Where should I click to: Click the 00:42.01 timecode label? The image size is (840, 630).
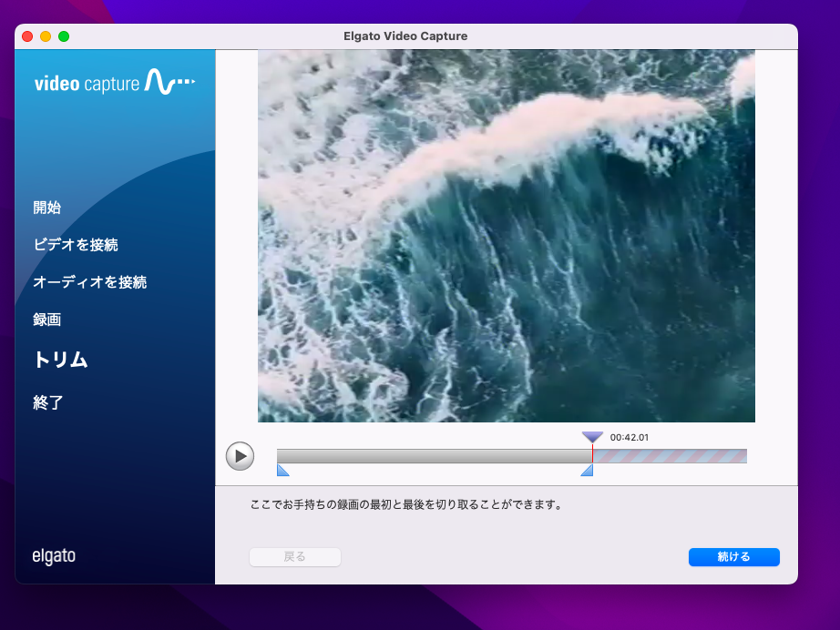pyautogui.click(x=630, y=438)
